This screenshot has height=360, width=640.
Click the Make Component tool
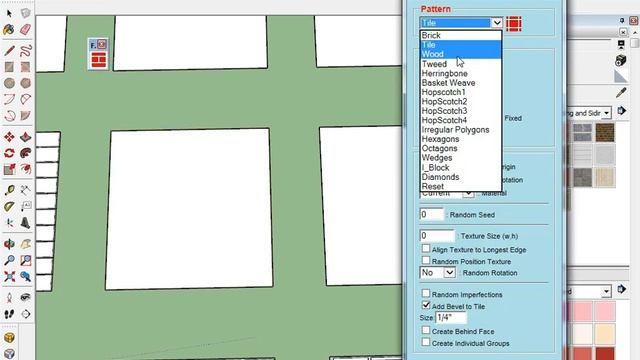coord(26,13)
